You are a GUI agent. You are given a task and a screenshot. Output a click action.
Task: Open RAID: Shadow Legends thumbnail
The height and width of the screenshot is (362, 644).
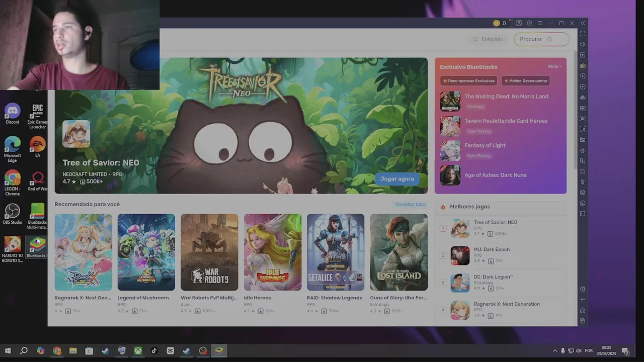click(336, 252)
